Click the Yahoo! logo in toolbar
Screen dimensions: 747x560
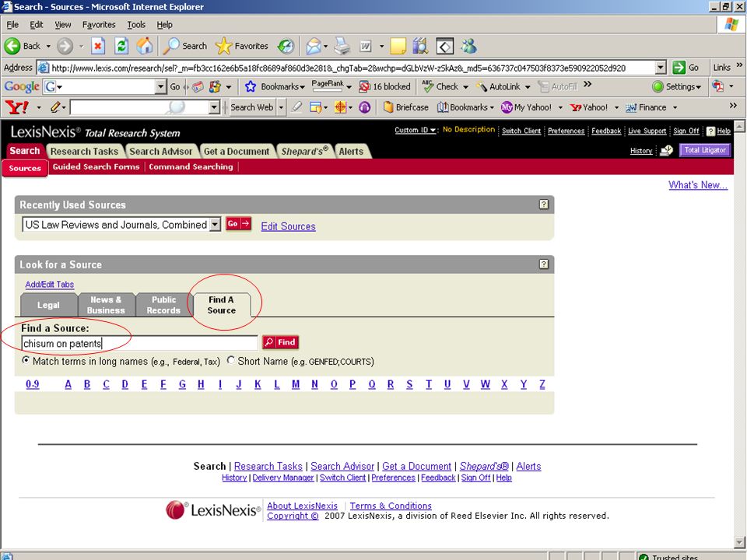[16, 107]
